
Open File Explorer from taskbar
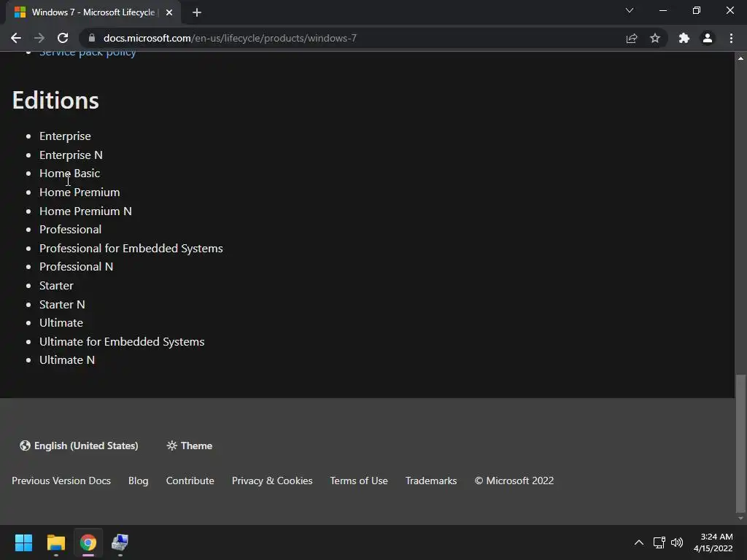[56, 542]
